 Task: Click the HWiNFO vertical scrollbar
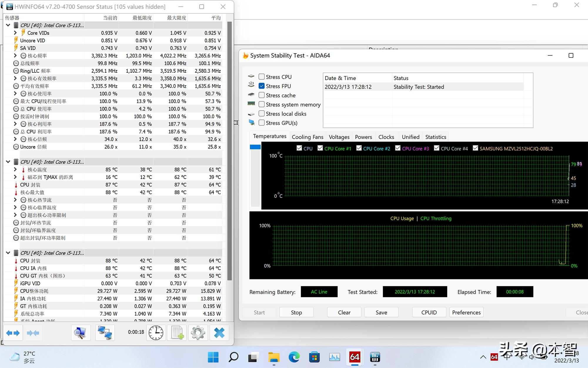230,151
